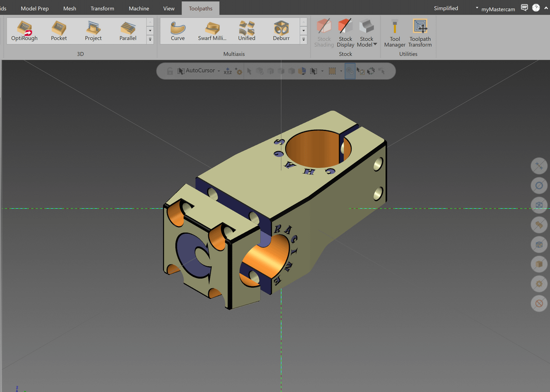Open the Machine tab
The height and width of the screenshot is (392, 550).
[x=139, y=9]
